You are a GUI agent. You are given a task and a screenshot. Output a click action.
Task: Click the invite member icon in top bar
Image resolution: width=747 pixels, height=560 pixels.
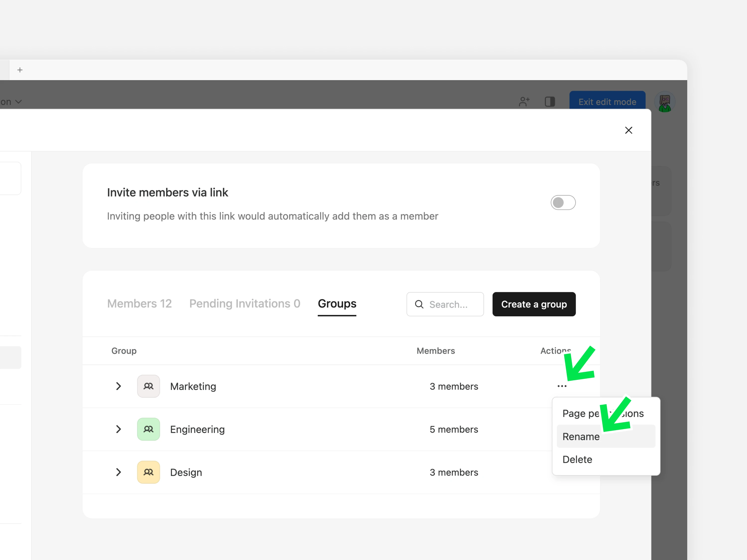tap(524, 102)
